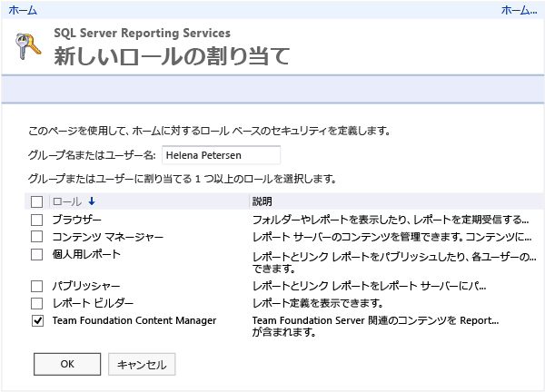Screen dimensions: 545x392
Task: Uncheck the Team Foundation Content Manager checkbox
Action: (x=37, y=320)
